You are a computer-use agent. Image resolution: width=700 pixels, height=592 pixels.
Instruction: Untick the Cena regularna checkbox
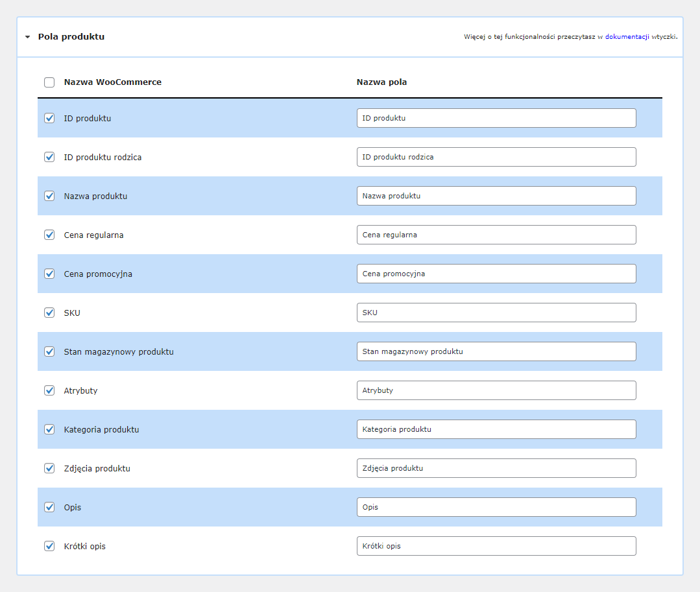click(49, 235)
